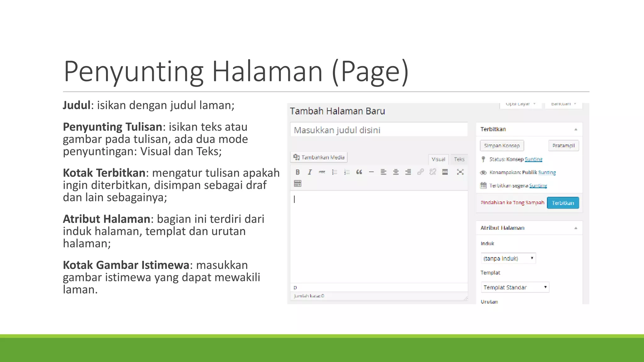
Task: Switch to the Visual editor tab
Action: [438, 159]
